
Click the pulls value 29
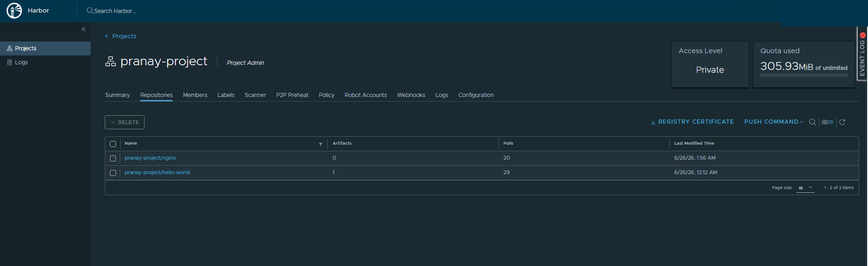tap(506, 173)
